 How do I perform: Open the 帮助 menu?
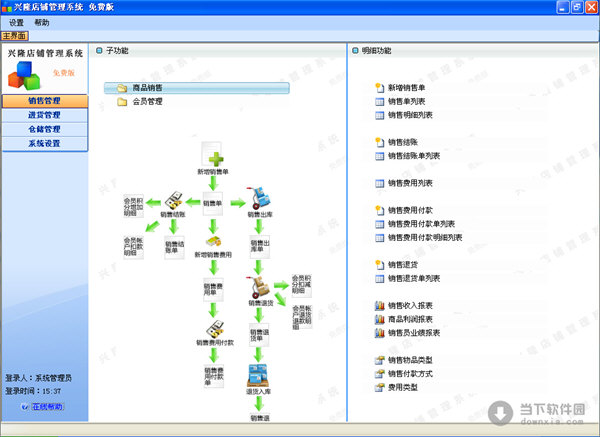(41, 22)
